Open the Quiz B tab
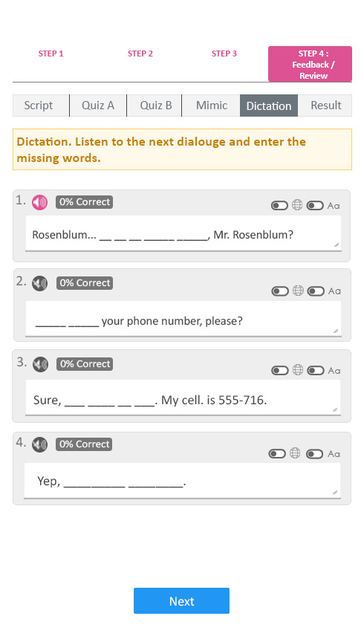This screenshot has height=642, width=364. 155,106
